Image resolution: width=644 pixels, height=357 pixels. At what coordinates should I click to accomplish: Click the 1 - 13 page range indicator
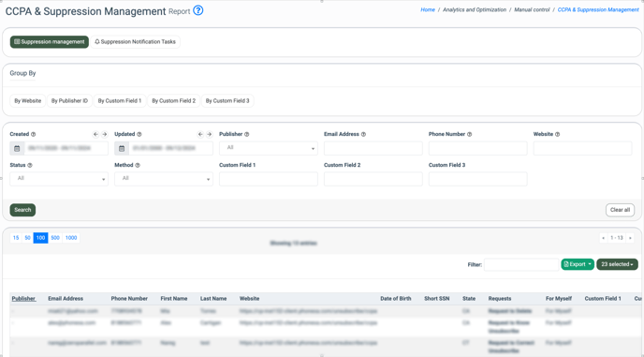(x=617, y=238)
